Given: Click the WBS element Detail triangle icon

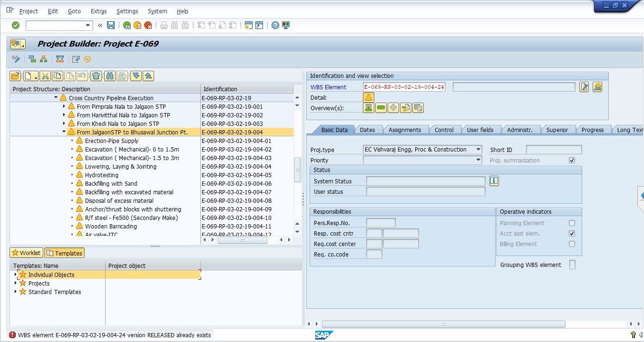Looking at the screenshot, I should 368,97.
